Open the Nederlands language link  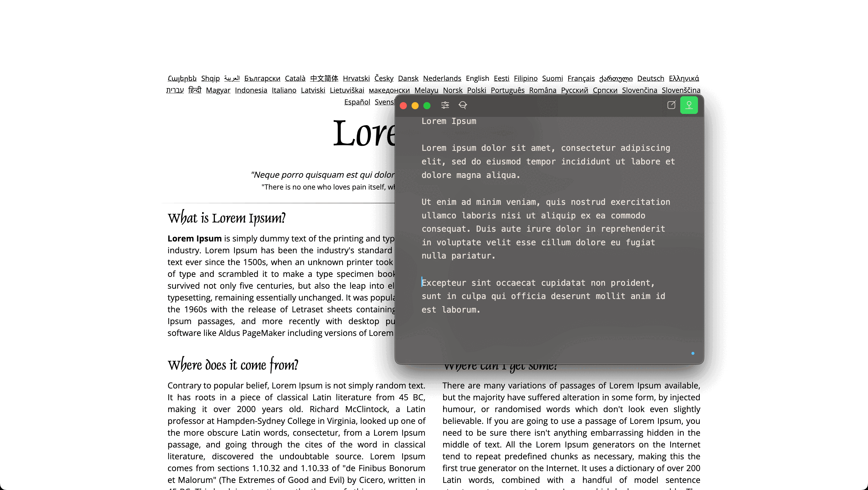click(442, 78)
